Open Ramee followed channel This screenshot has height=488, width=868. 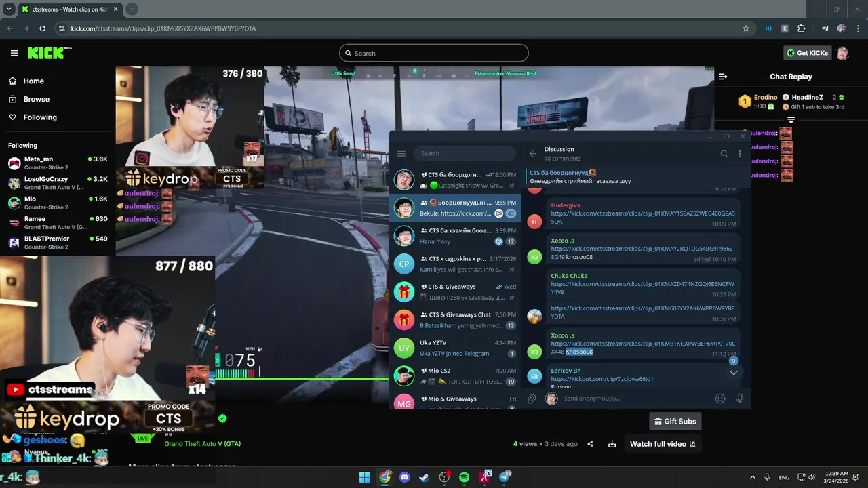(x=58, y=222)
